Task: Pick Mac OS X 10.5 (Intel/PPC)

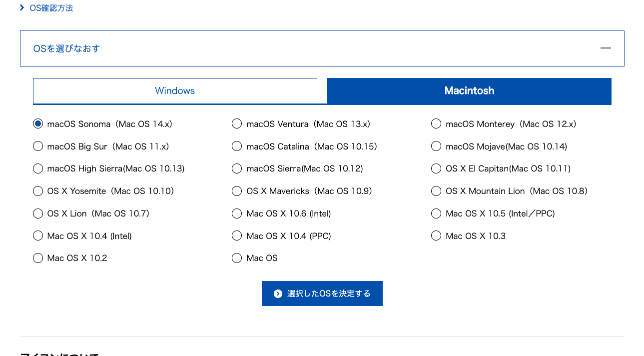Action: tap(436, 213)
